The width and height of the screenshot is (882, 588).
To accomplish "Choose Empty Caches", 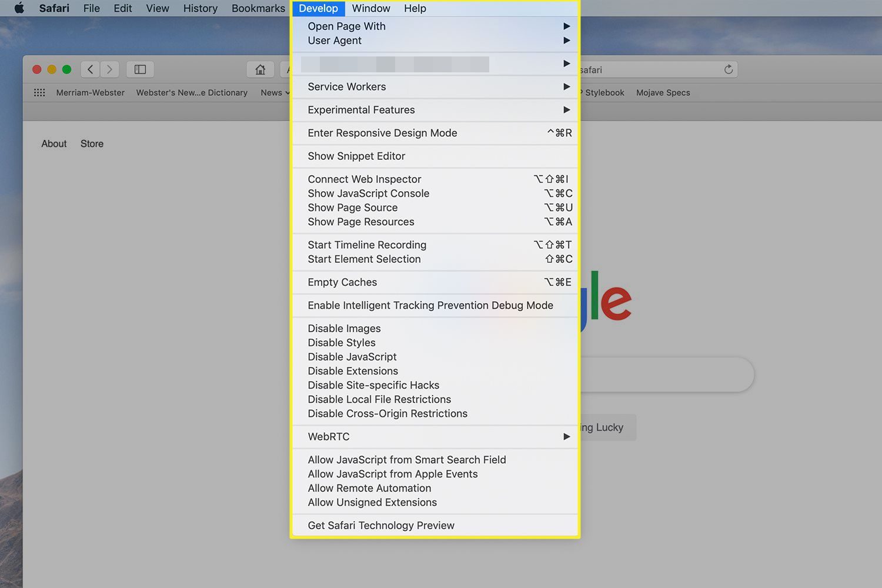I will coord(435,282).
